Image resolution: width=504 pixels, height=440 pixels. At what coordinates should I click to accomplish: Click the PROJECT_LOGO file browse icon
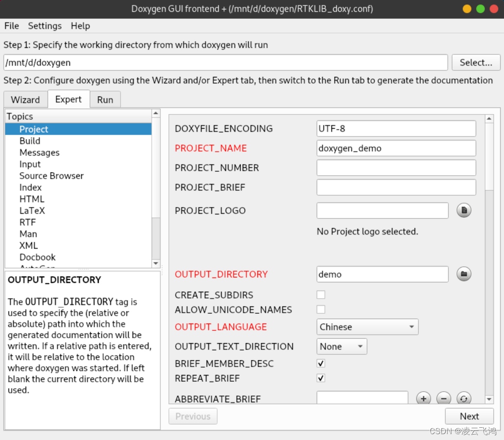point(464,210)
